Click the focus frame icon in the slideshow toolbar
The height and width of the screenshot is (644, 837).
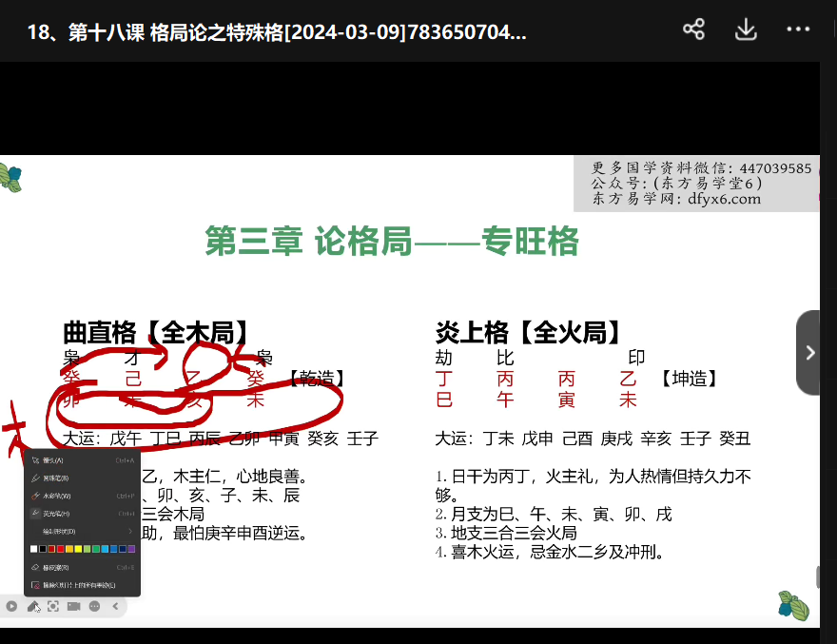[53, 606]
